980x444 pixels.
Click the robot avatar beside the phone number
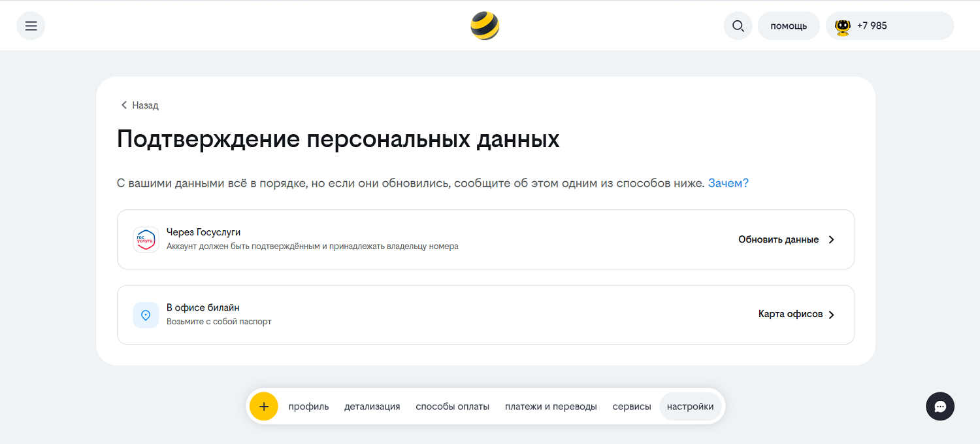pos(842,26)
